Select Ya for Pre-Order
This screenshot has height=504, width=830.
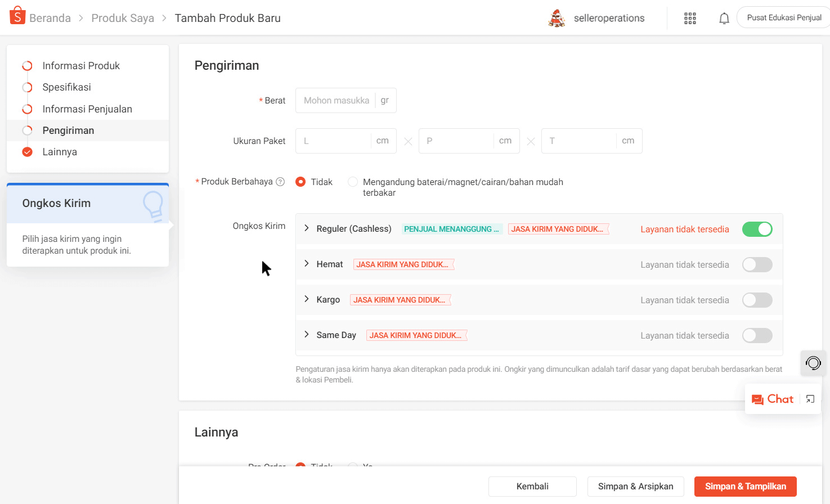pyautogui.click(x=353, y=466)
